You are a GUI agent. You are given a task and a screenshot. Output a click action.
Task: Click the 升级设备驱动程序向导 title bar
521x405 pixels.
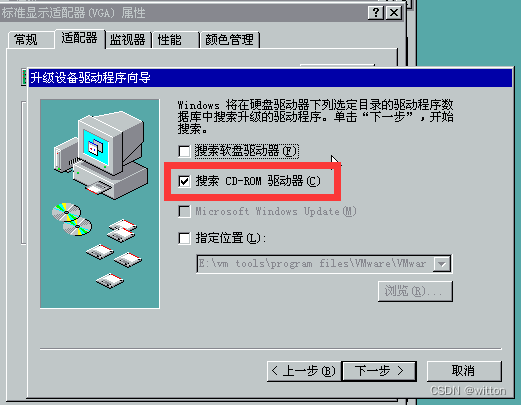click(270, 78)
